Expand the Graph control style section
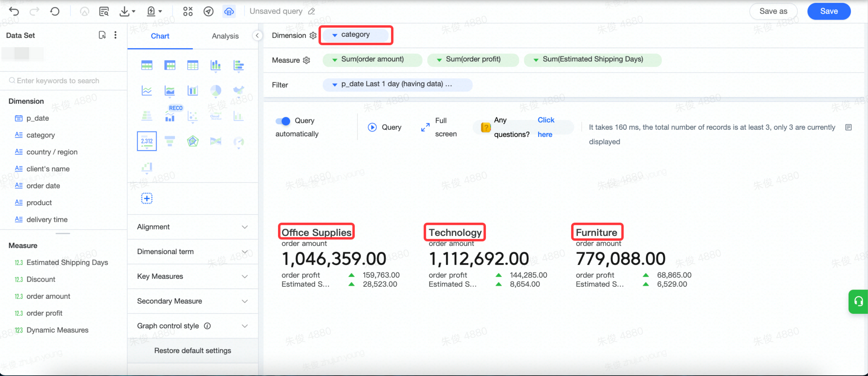The height and width of the screenshot is (376, 868). 192,326
